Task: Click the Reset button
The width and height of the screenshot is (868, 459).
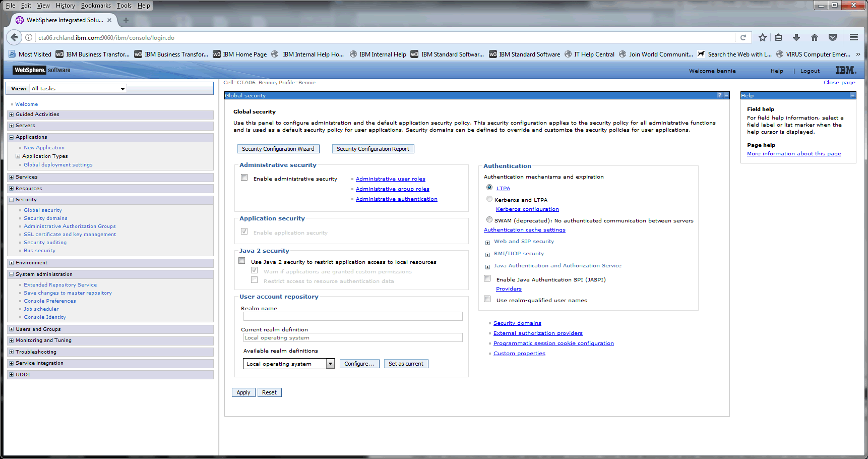Action: tap(269, 392)
